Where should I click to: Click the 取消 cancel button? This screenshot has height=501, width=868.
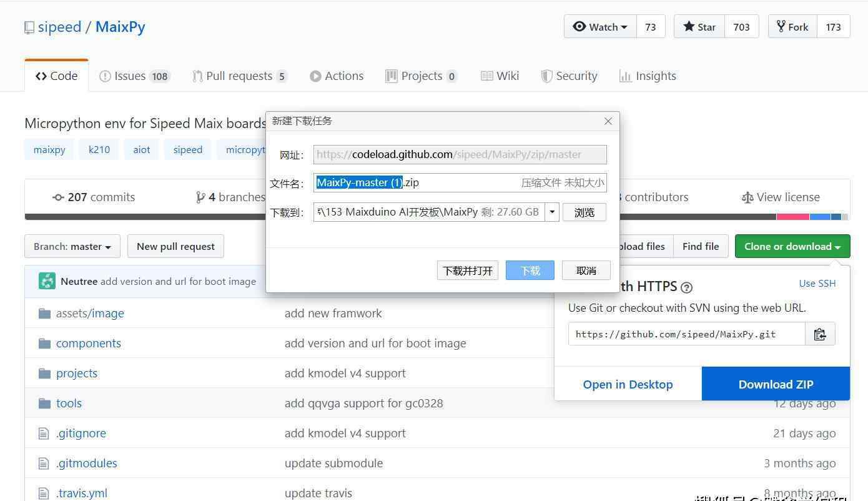[586, 270]
